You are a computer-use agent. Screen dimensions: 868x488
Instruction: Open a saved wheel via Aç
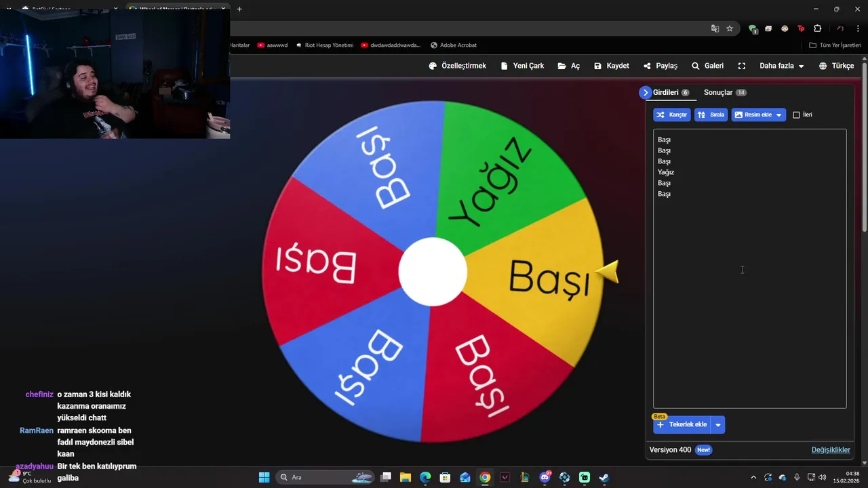569,66
